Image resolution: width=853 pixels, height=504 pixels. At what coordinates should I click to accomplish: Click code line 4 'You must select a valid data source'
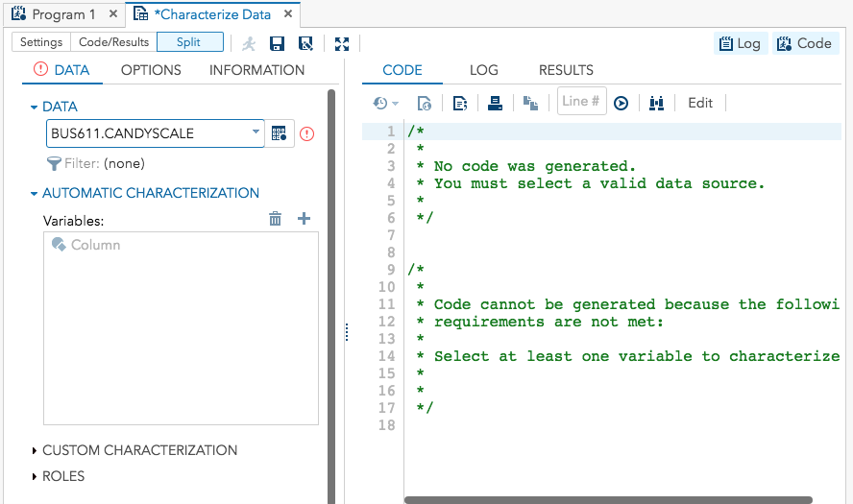[x=599, y=183]
